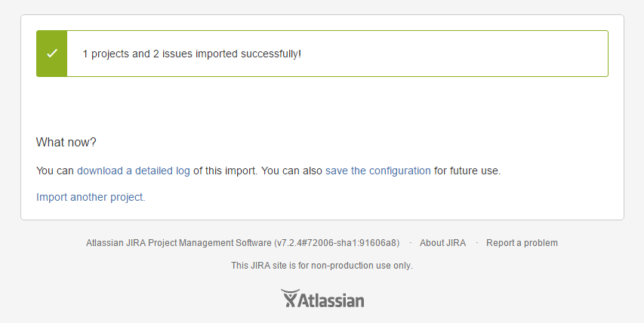The height and width of the screenshot is (323, 644).
Task: Click the imported successfully message text
Action: click(192, 54)
